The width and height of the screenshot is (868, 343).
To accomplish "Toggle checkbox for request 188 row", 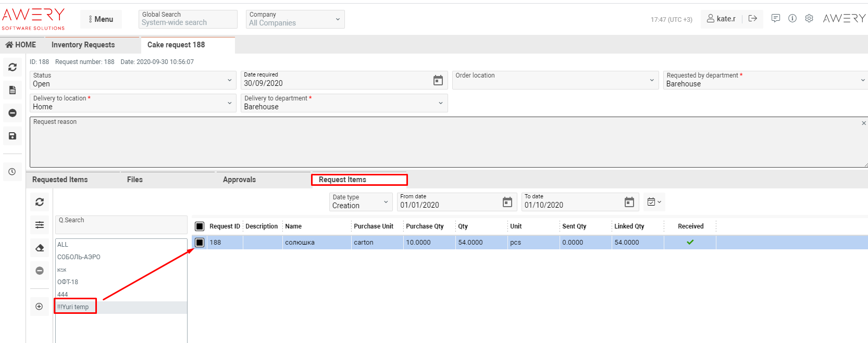I will tap(200, 243).
